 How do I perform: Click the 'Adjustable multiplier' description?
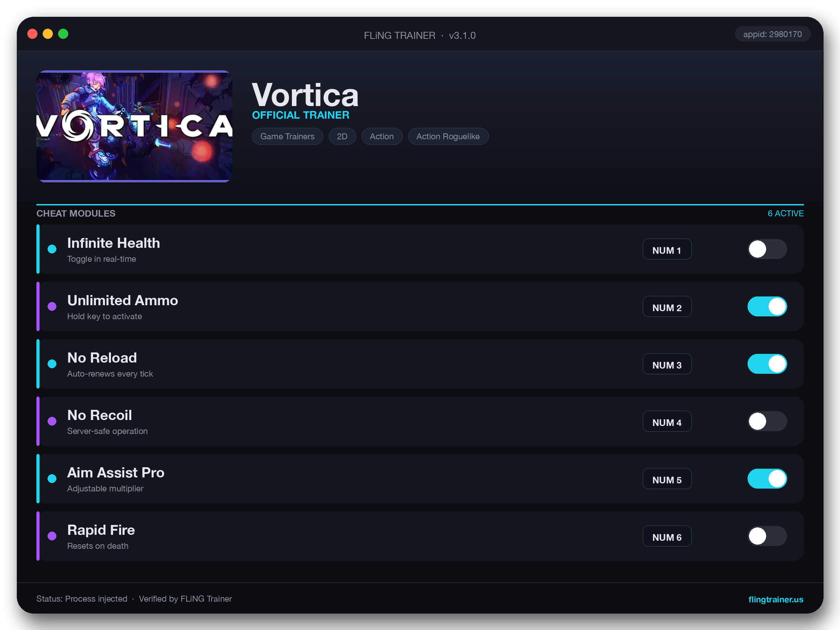tap(105, 488)
